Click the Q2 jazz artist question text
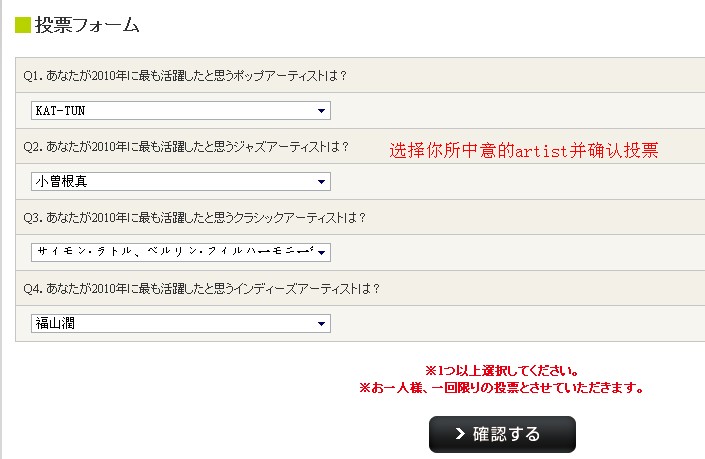The width and height of the screenshot is (705, 459). point(186,147)
